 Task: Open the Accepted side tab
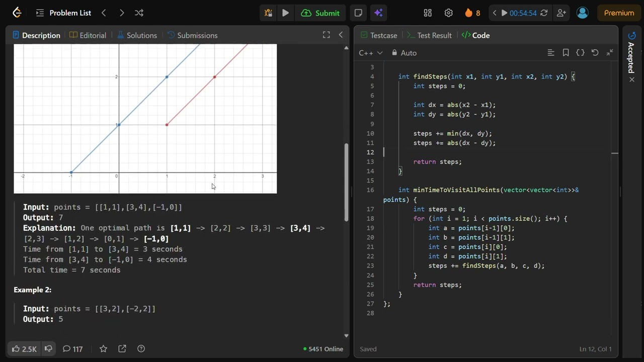click(x=631, y=58)
